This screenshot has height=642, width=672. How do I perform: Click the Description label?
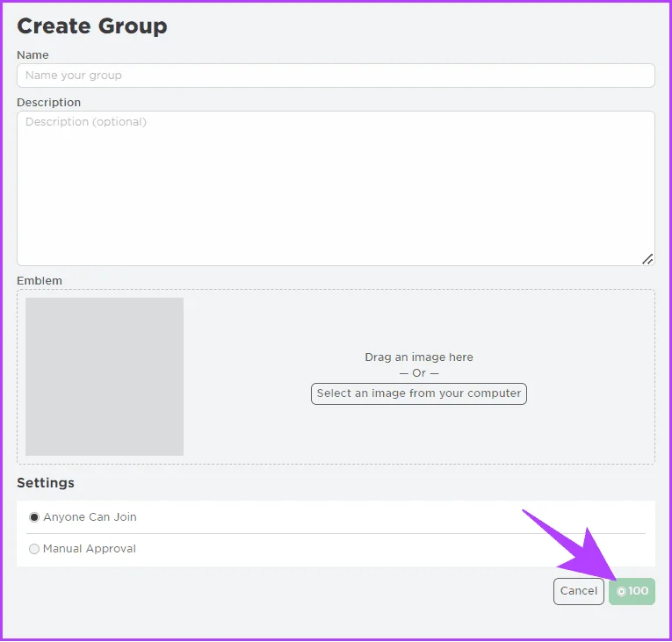coord(48,103)
